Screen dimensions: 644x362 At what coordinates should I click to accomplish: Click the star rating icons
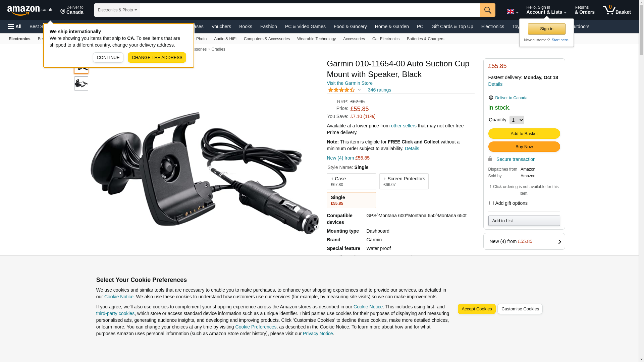tap(341, 90)
